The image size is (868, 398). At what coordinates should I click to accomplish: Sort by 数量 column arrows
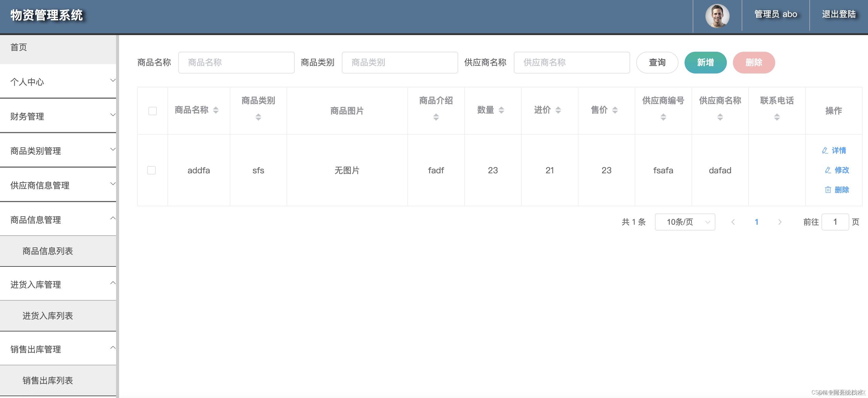pyautogui.click(x=501, y=110)
